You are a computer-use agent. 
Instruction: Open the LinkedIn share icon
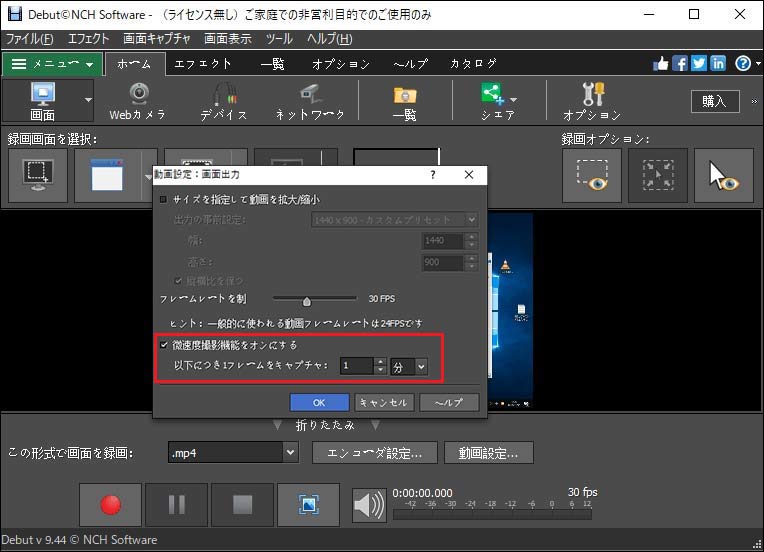718,63
